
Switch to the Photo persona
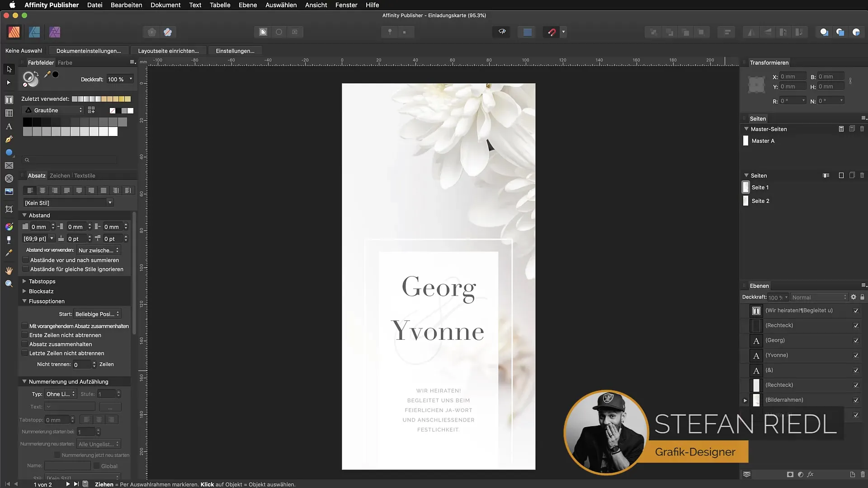[55, 32]
